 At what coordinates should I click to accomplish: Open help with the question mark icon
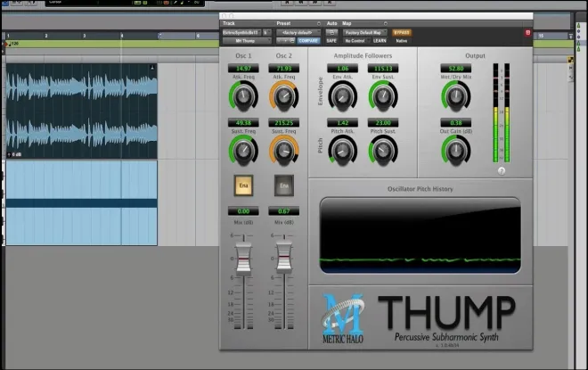(502, 171)
